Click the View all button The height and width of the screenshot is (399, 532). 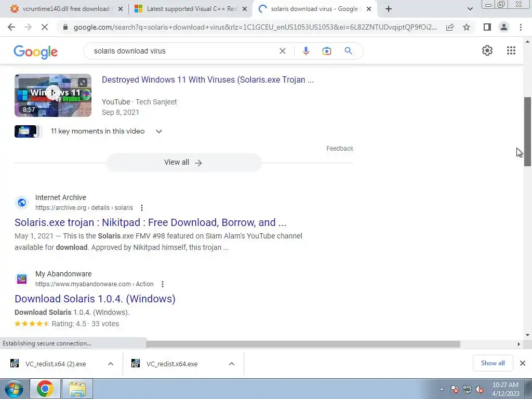click(183, 163)
